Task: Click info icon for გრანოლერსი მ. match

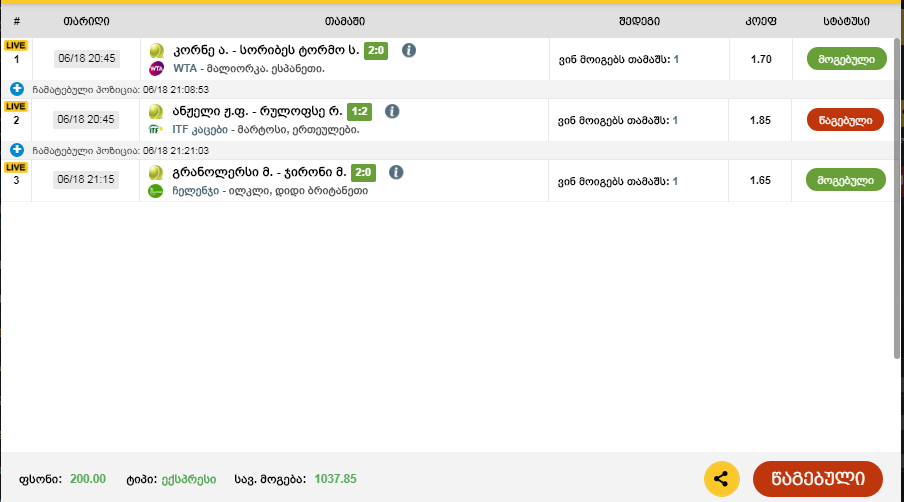Action: [x=396, y=172]
